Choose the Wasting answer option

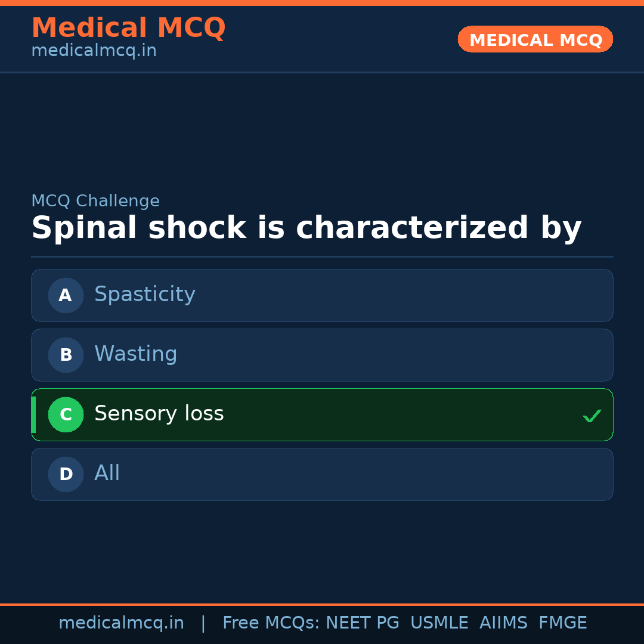[322, 355]
